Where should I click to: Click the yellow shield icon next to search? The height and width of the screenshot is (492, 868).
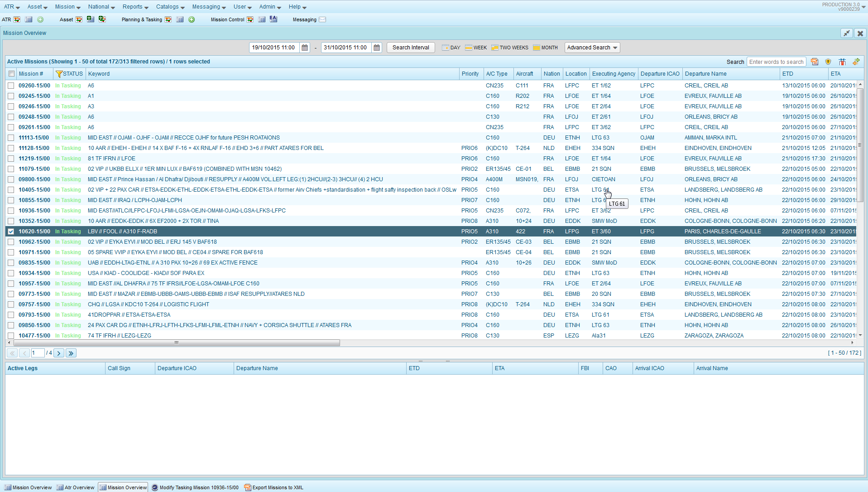pyautogui.click(x=828, y=62)
